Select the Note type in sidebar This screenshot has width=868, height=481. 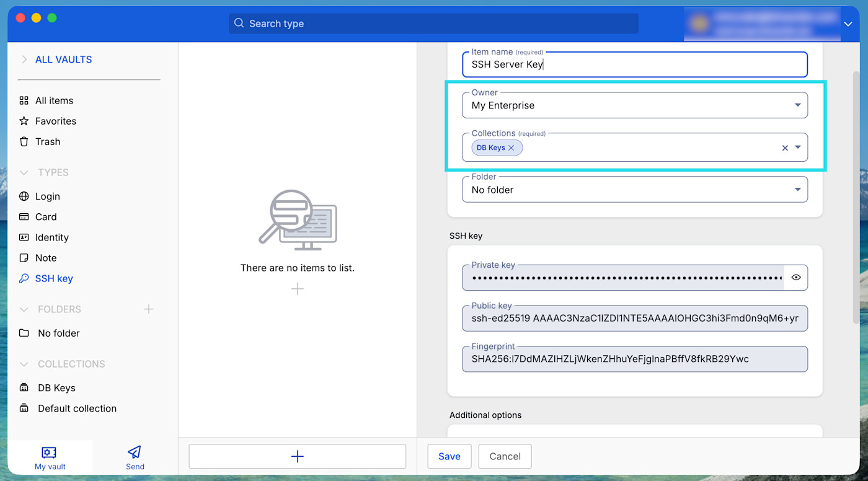[46, 257]
